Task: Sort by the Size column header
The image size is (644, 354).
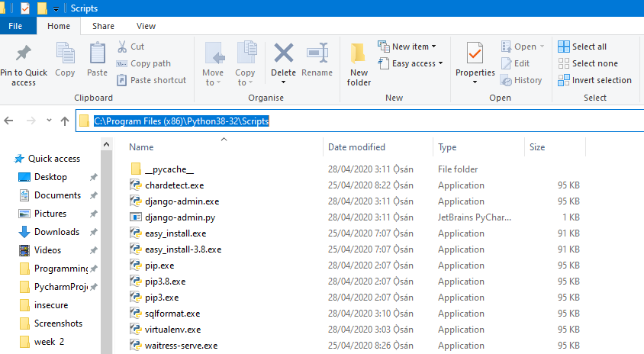Action: click(537, 147)
